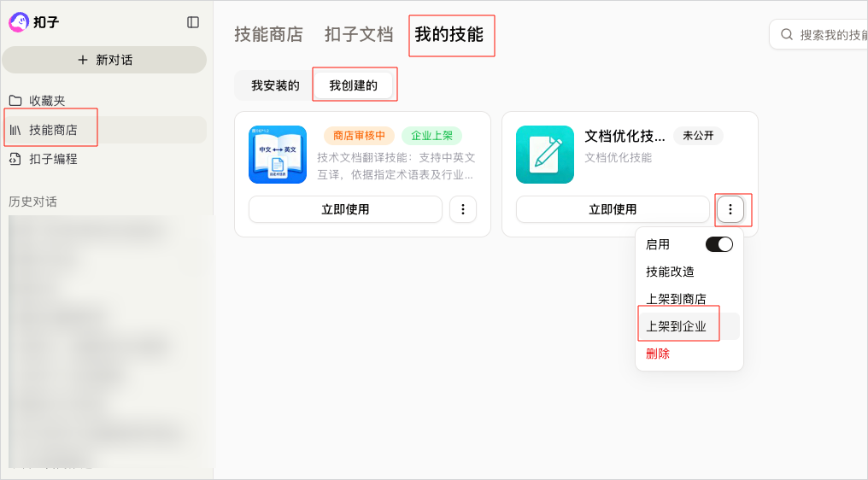Open more options for the translation skill
Image resolution: width=868 pixels, height=480 pixels.
463,209
